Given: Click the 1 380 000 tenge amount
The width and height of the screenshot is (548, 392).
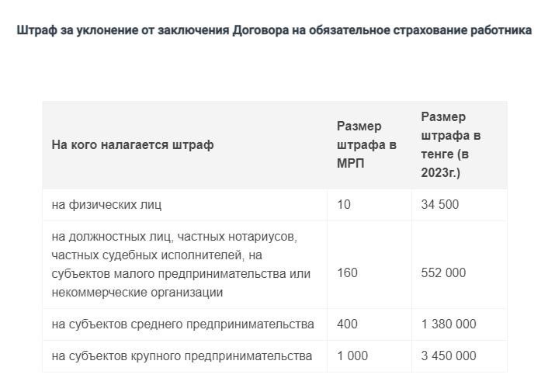Looking at the screenshot, I should 449,324.
